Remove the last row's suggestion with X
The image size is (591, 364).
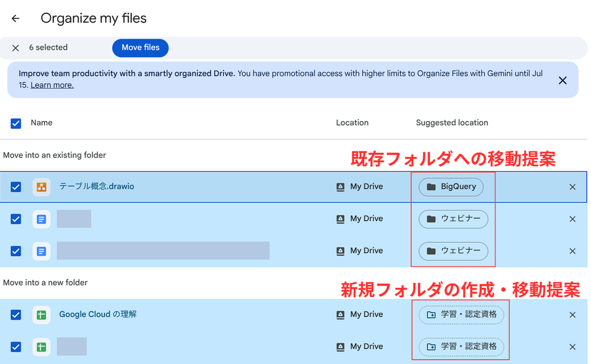pyautogui.click(x=572, y=347)
